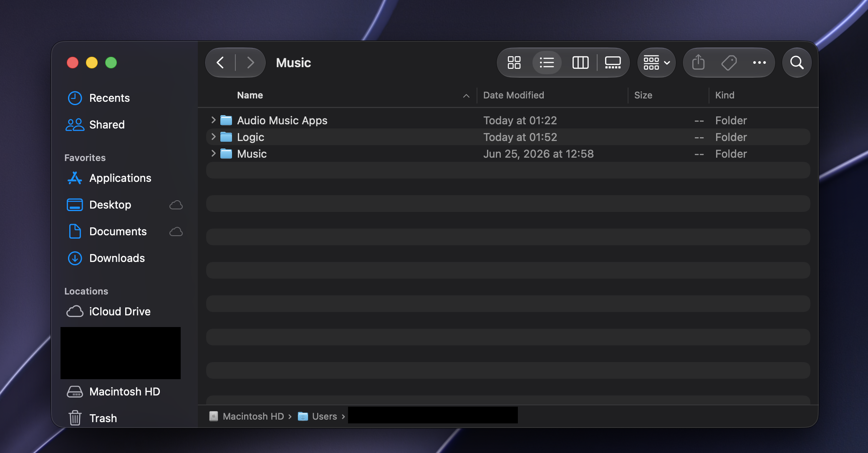Switch to gallery view
868x453 pixels.
click(x=613, y=63)
